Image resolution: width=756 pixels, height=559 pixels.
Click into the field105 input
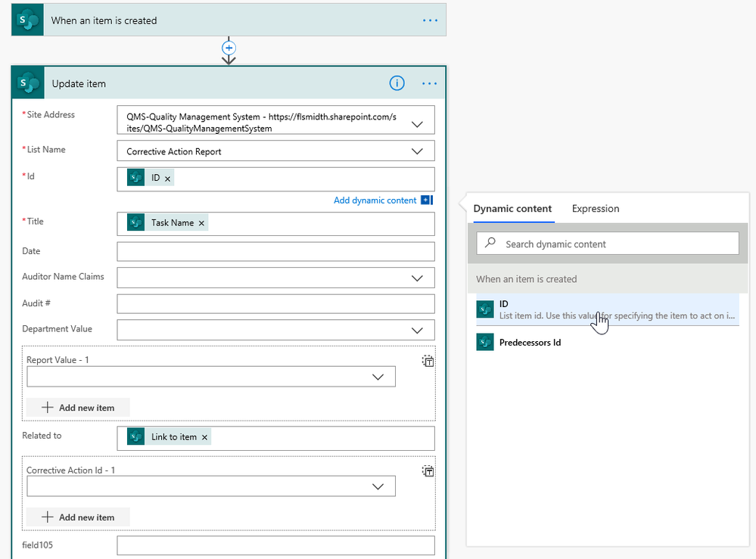275,546
